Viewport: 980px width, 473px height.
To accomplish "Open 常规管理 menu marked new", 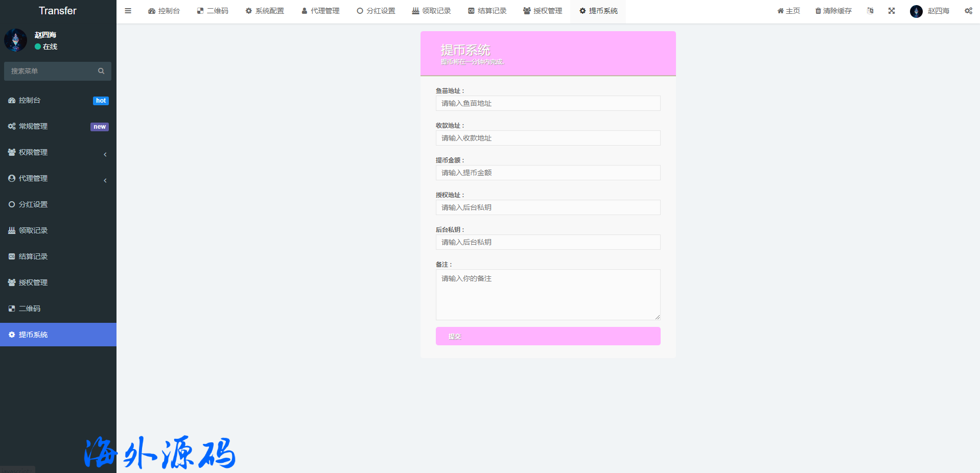I will point(33,126).
